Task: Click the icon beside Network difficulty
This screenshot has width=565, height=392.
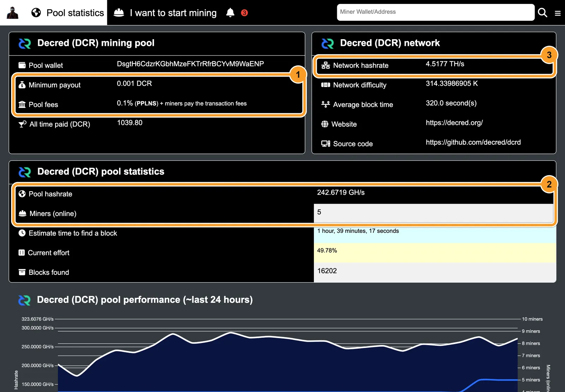Action: point(326,85)
